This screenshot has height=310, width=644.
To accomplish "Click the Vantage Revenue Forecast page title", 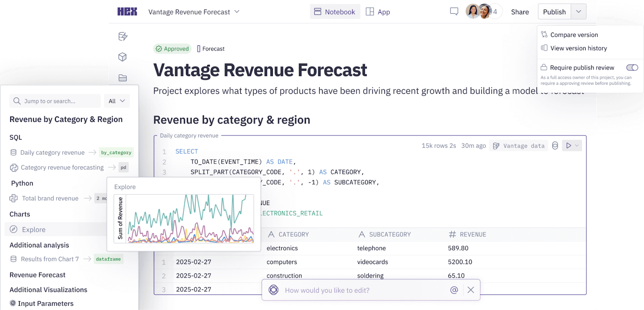I will coord(260,70).
